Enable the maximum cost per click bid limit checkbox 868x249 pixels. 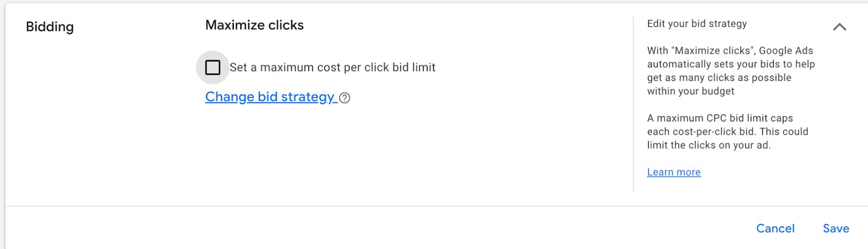click(213, 67)
